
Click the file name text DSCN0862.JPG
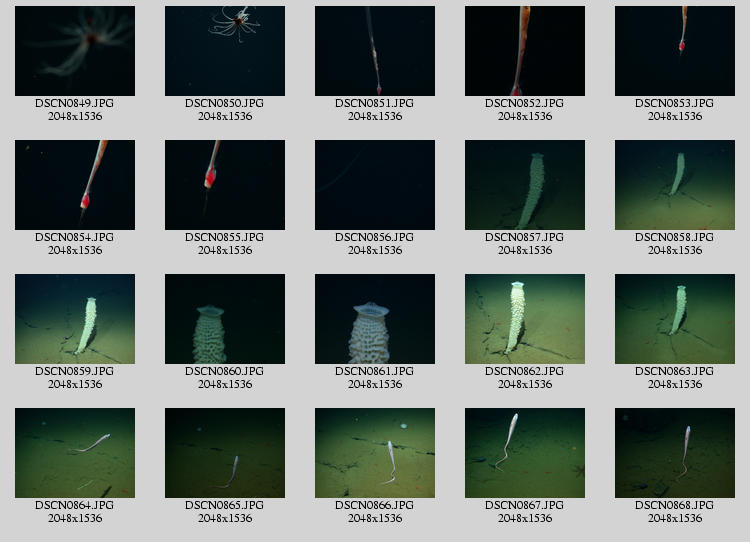pos(525,371)
